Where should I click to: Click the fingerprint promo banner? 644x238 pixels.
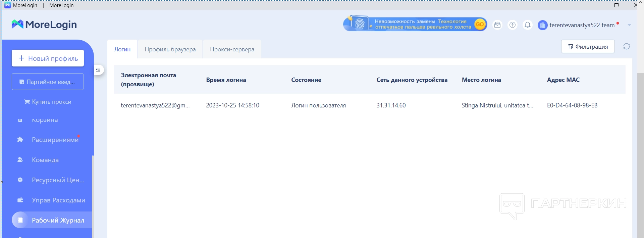415,24
